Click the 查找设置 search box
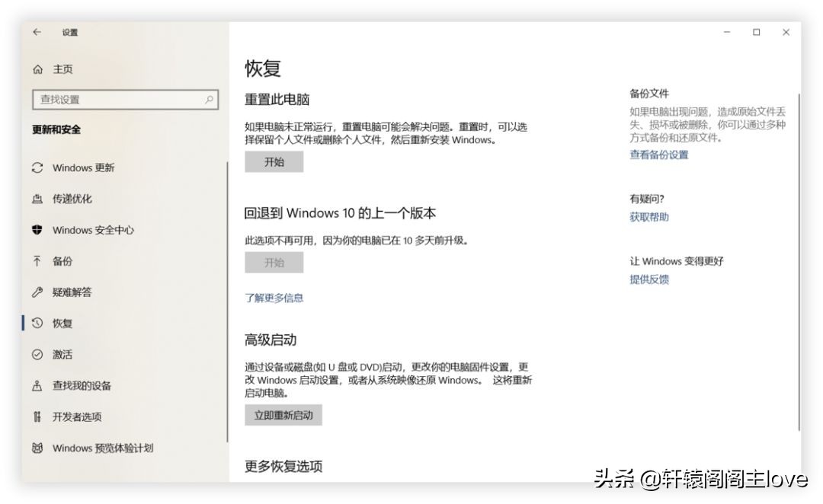823x504 pixels. pos(126,99)
